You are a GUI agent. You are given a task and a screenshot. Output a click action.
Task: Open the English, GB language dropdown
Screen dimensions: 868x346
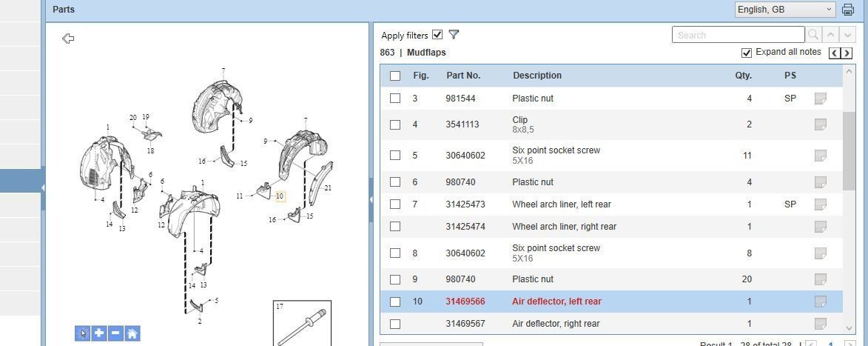click(x=785, y=10)
